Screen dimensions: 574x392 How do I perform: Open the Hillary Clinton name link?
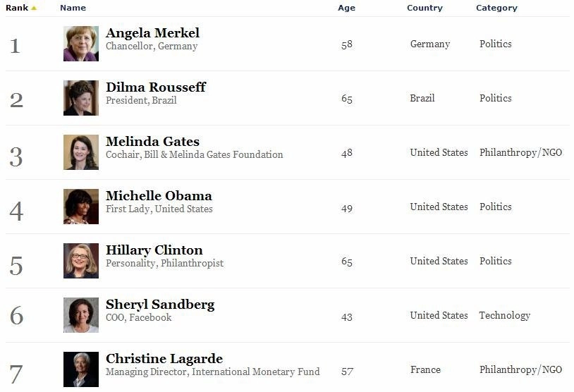(154, 250)
